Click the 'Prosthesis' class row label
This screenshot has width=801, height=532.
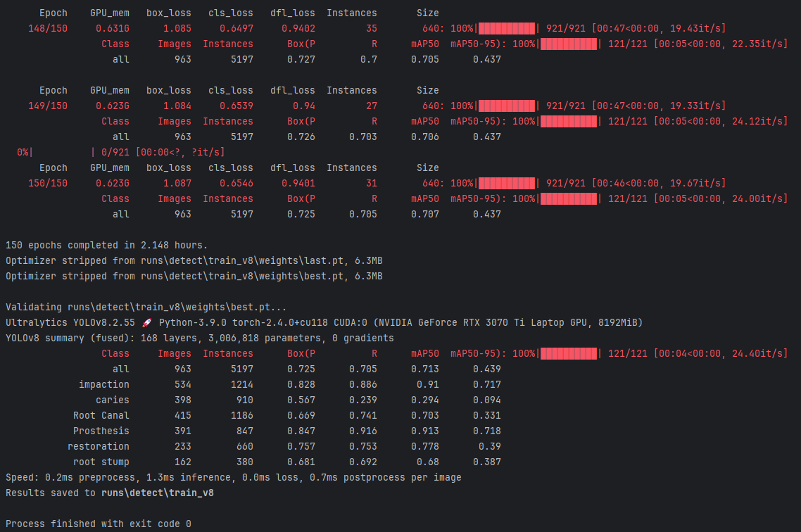101,431
